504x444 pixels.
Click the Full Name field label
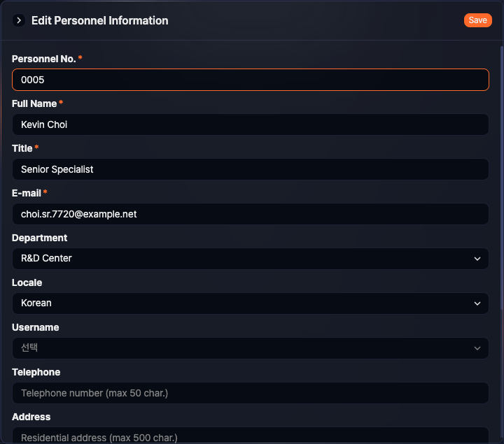pos(34,103)
